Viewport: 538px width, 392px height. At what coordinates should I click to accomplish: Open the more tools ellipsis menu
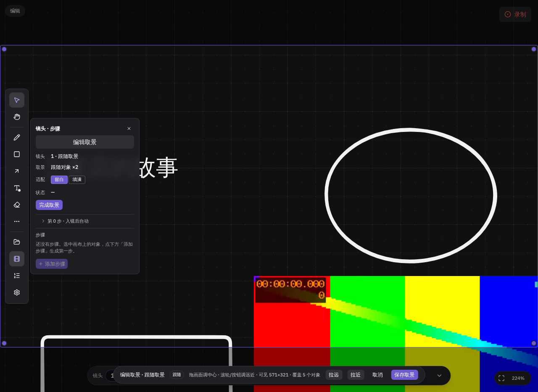click(17, 221)
